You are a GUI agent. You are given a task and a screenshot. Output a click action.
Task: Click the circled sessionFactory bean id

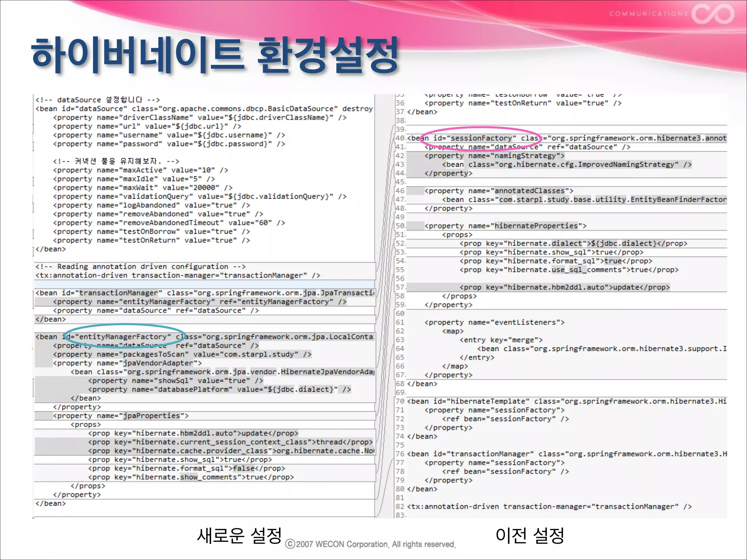point(481,138)
